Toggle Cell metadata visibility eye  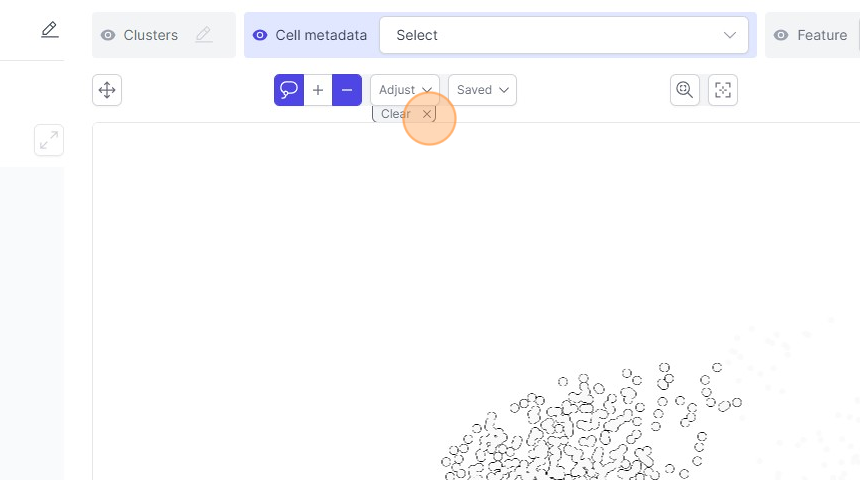[x=260, y=35]
